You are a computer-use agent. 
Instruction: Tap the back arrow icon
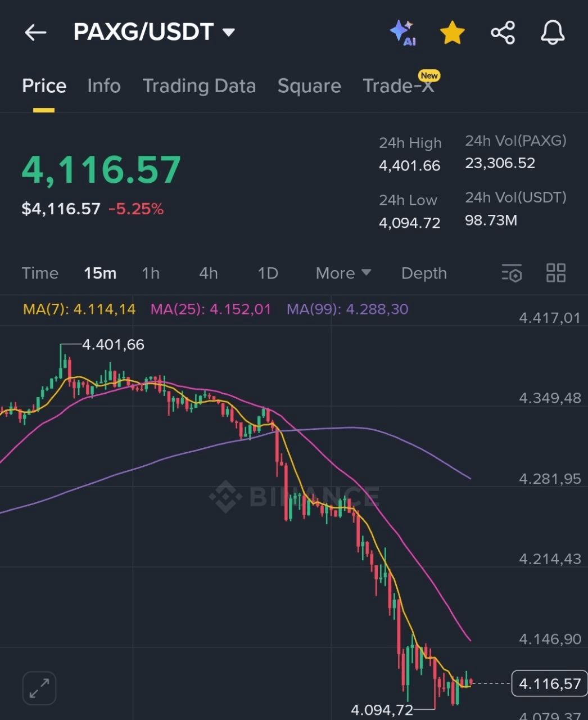35,33
